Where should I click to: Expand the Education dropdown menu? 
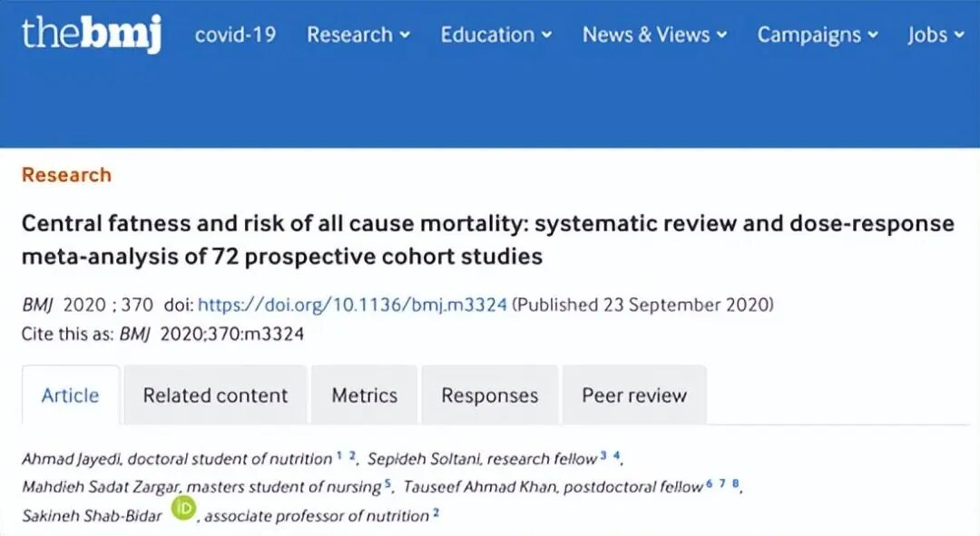coord(496,34)
